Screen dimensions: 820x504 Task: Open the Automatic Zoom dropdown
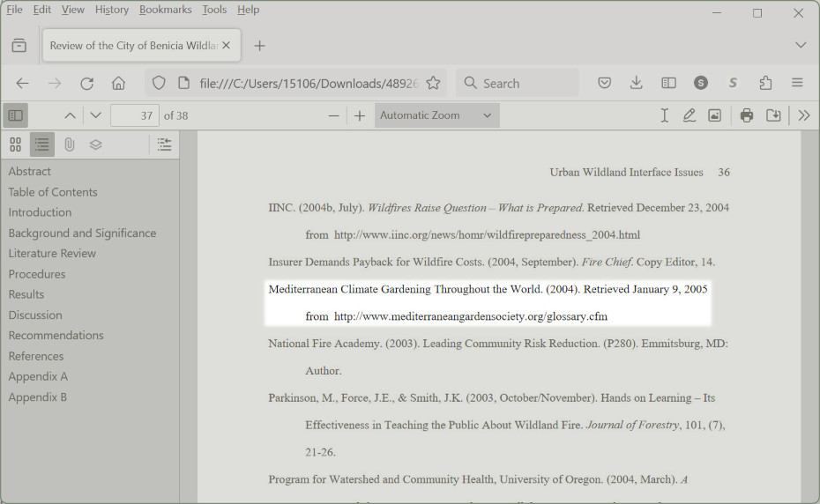tap(436, 115)
